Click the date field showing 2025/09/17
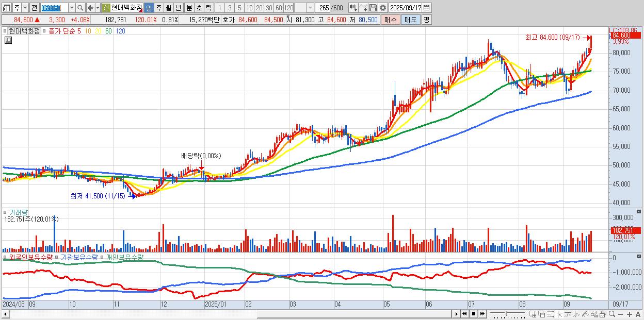Viewport: 644px width, 320px height. point(405,8)
